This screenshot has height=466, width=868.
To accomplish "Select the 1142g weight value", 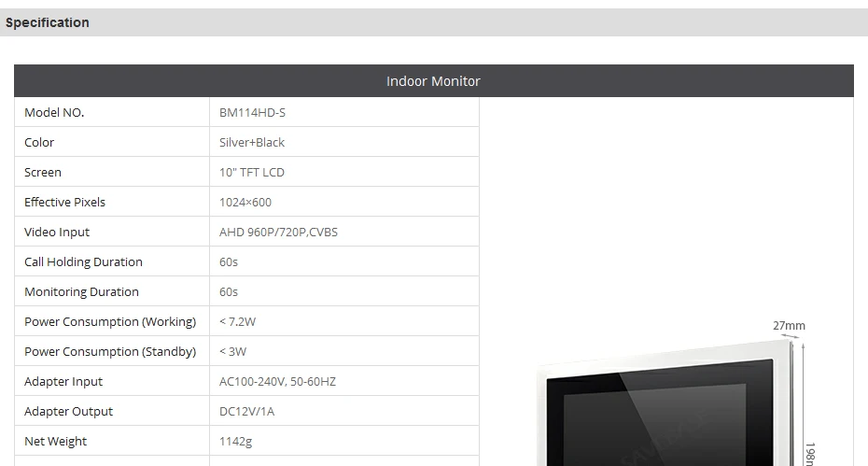I will coord(236,442).
